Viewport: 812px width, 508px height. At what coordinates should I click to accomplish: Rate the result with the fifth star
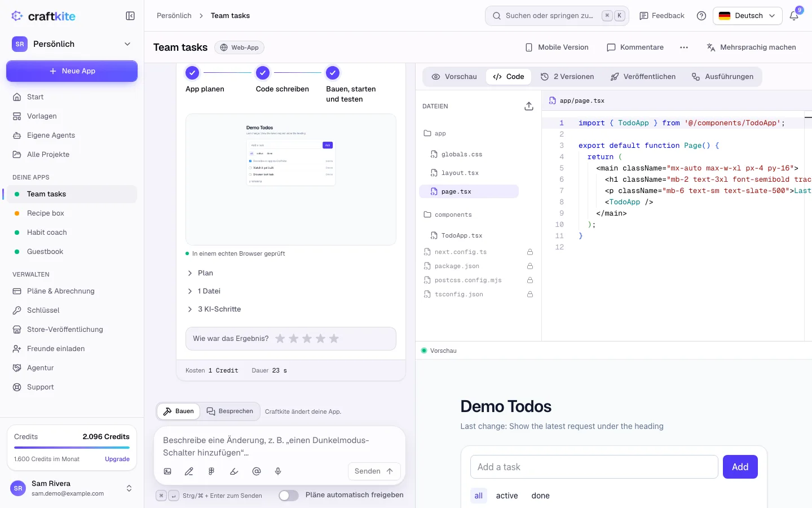(x=334, y=339)
